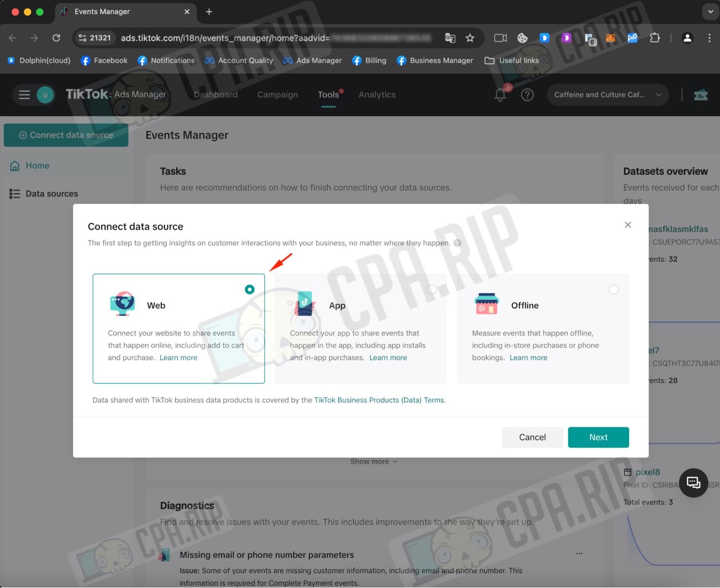Click the App phone icon
This screenshot has width=720, height=588.
[304, 304]
